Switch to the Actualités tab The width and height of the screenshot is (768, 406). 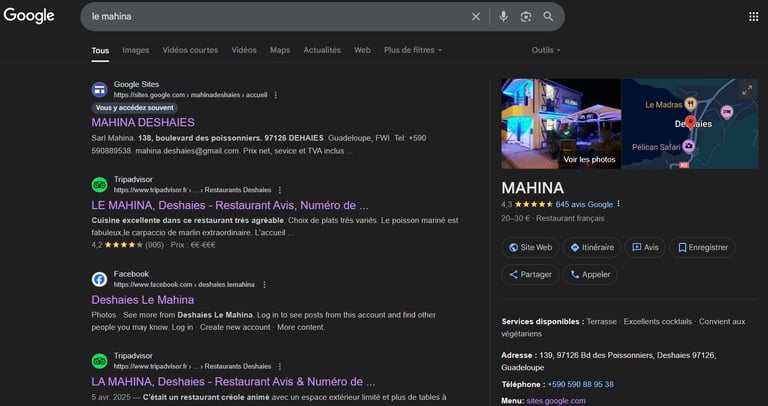click(322, 50)
